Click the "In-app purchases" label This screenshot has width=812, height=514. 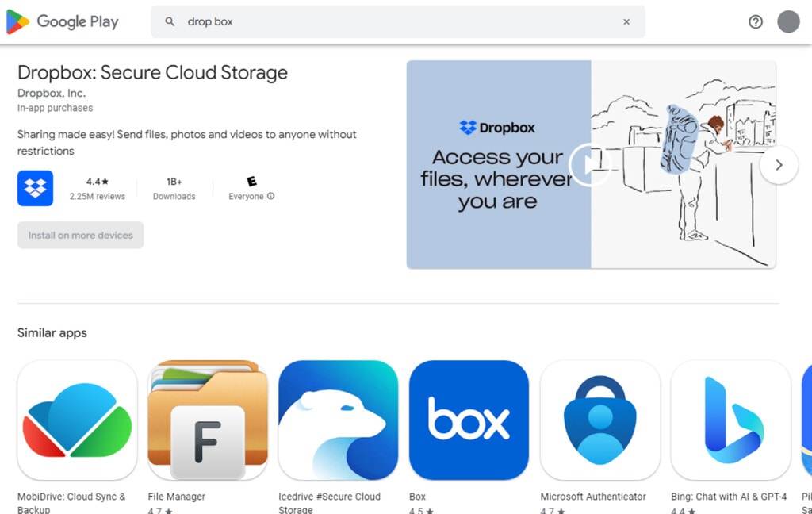[56, 108]
